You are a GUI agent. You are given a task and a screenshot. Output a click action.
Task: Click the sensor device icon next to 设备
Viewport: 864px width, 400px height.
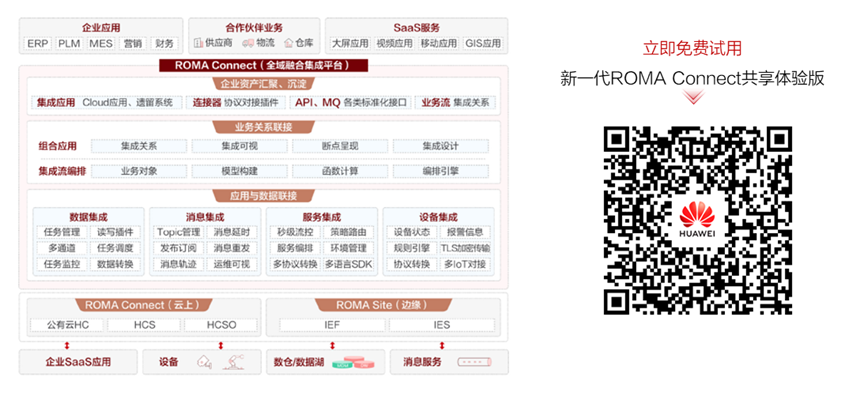(x=204, y=362)
